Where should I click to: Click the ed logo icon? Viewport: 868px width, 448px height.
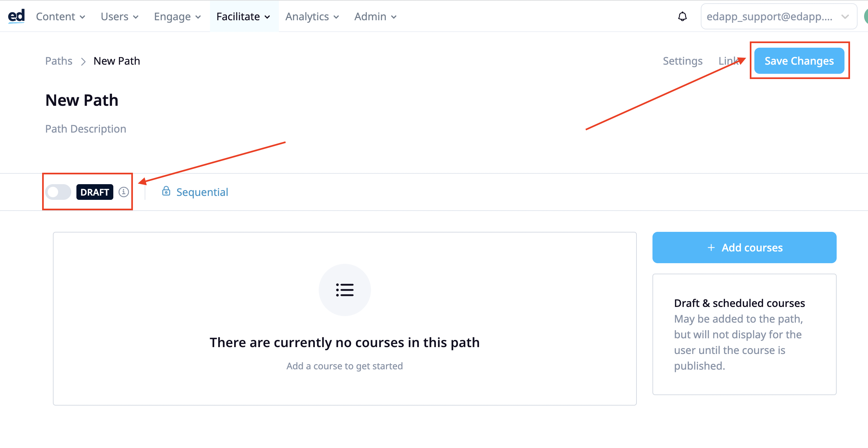pyautogui.click(x=16, y=16)
